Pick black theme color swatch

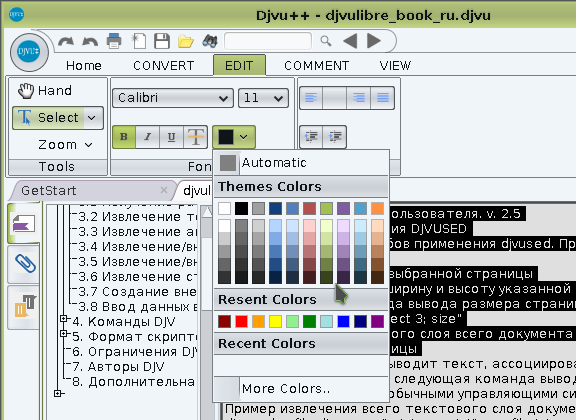coord(241,208)
